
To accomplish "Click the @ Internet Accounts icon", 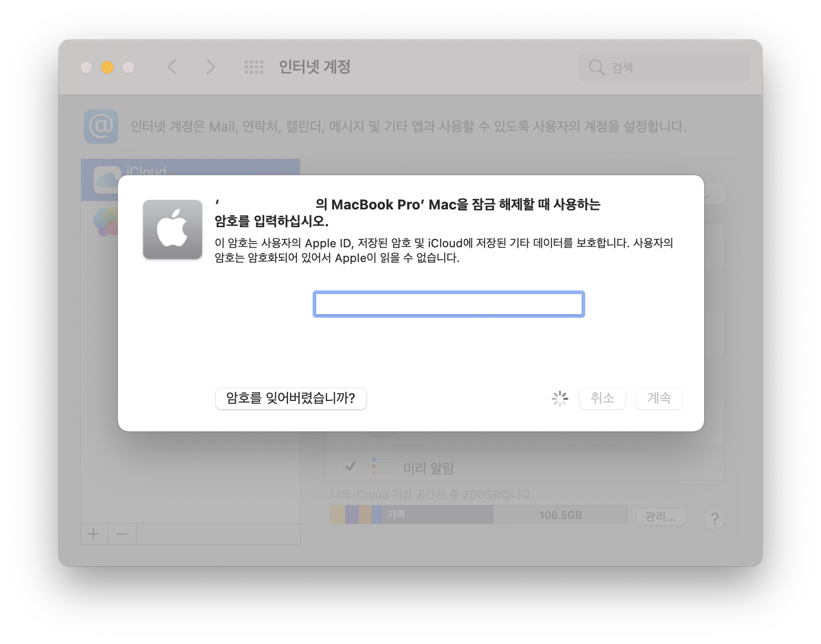I will coord(101,126).
